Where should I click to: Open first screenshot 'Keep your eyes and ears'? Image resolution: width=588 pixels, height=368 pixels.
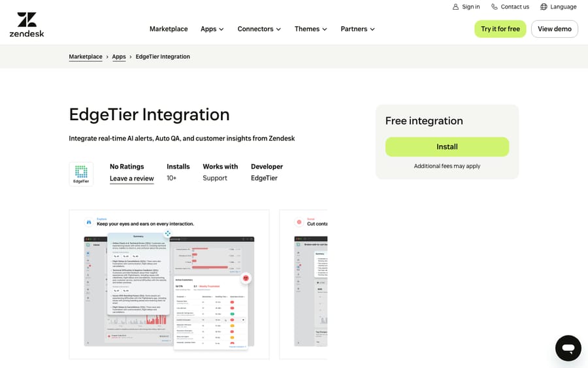(169, 284)
